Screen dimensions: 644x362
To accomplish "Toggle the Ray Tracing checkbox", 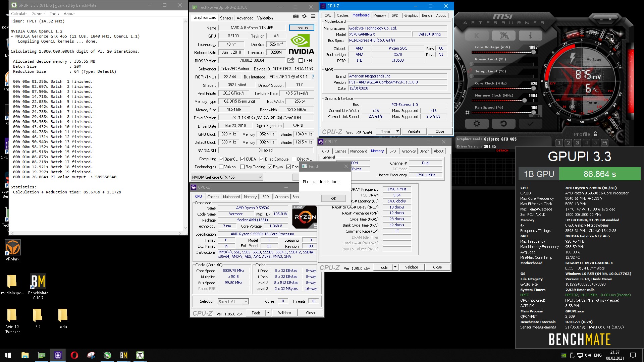I will pyautogui.click(x=242, y=167).
